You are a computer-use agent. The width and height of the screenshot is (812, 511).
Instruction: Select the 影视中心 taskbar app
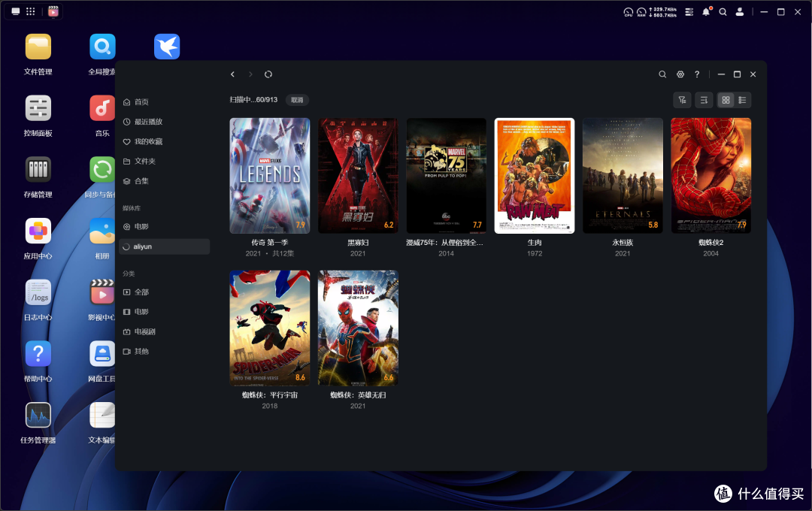(53, 11)
